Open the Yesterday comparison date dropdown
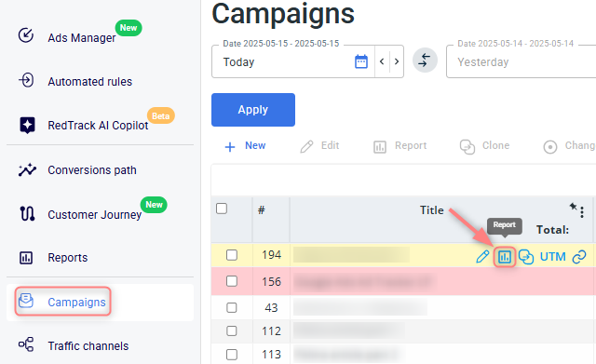The image size is (596, 364). (521, 62)
